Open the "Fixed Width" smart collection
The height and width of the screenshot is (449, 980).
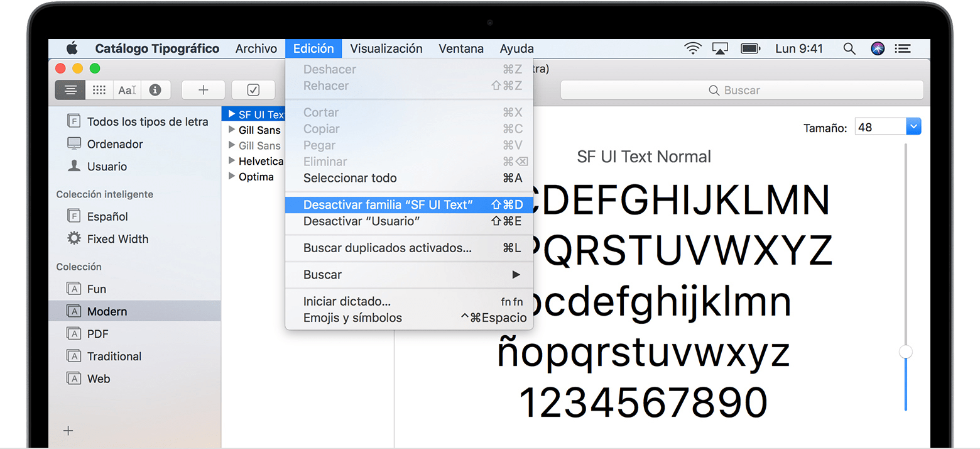point(117,238)
